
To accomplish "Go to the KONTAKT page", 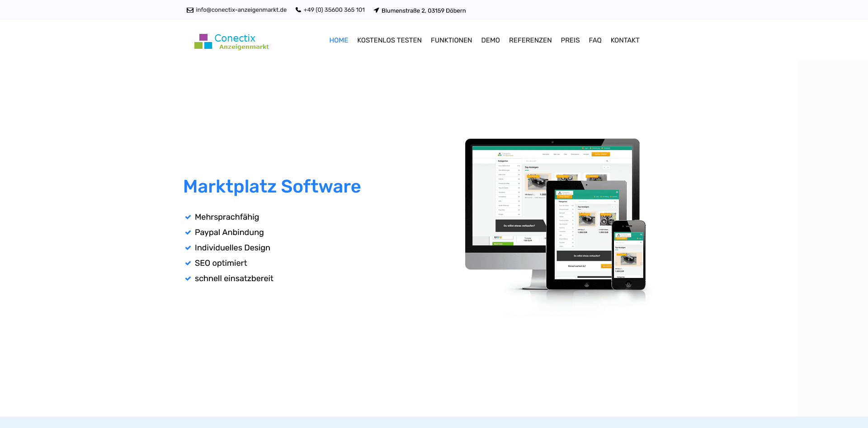I will click(625, 40).
